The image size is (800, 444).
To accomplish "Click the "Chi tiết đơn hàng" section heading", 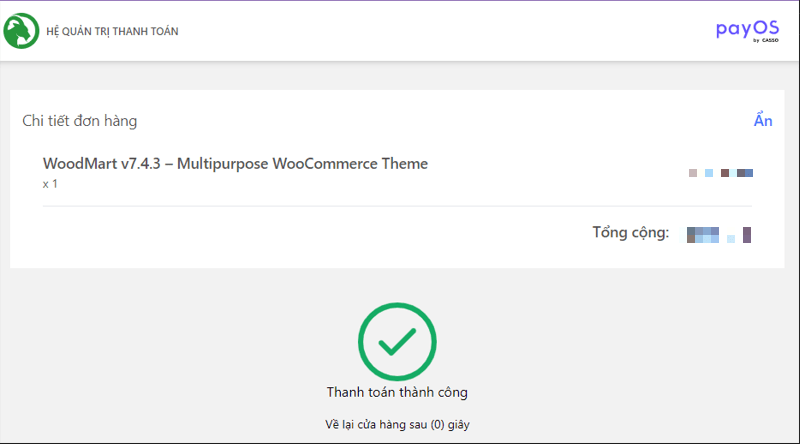I will point(80,121).
